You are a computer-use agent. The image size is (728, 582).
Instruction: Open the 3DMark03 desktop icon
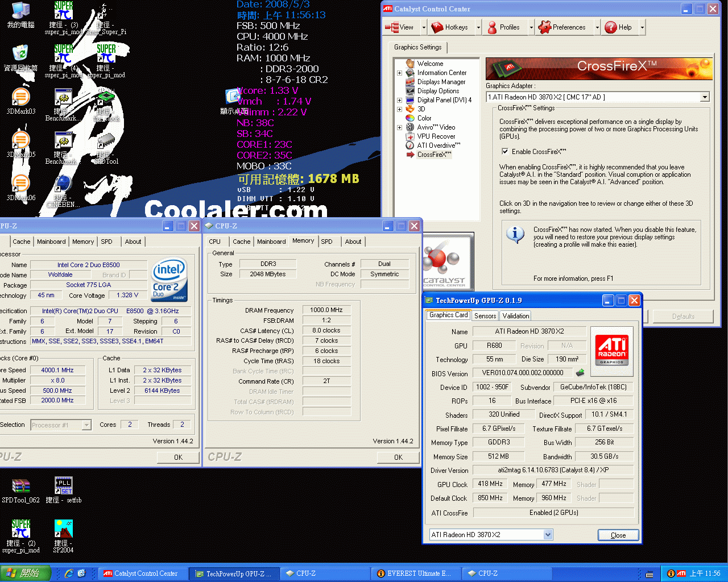20,98
